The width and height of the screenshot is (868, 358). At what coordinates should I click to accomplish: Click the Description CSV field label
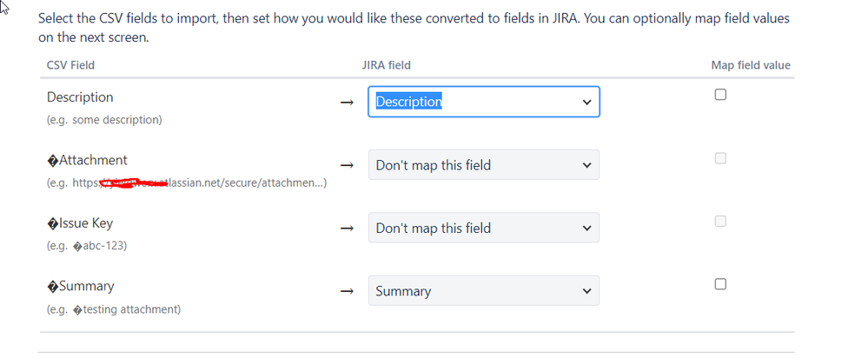click(x=80, y=97)
